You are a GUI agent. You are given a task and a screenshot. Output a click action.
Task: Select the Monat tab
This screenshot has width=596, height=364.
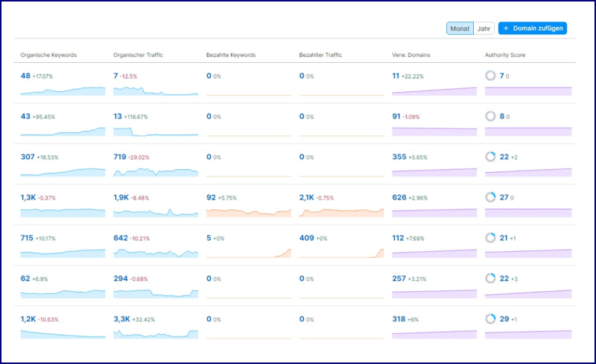[459, 28]
